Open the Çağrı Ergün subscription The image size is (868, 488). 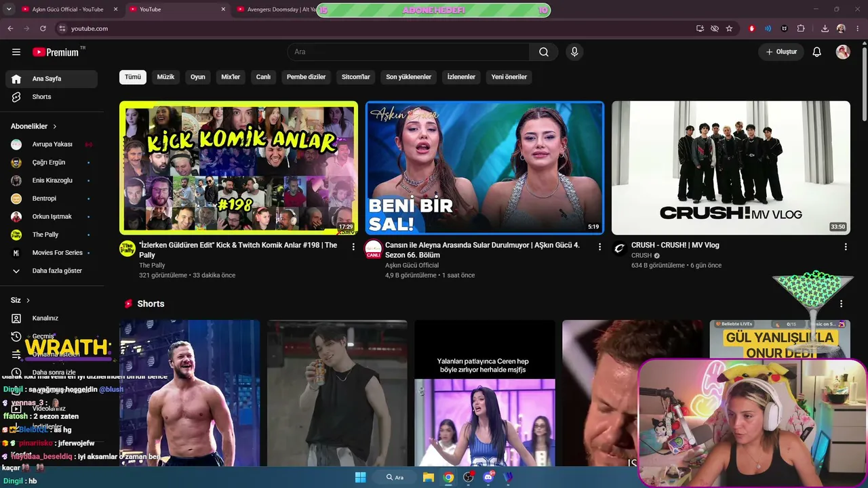click(52, 163)
